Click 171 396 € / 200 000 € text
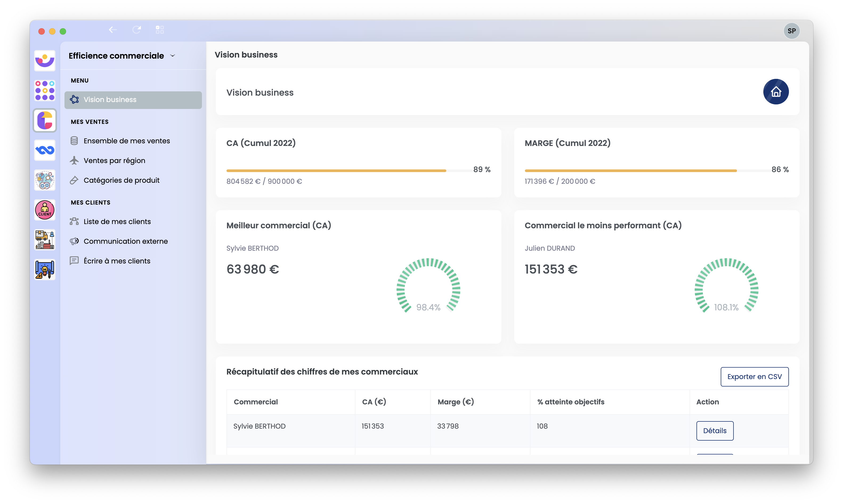The height and width of the screenshot is (504, 843). [x=560, y=181]
